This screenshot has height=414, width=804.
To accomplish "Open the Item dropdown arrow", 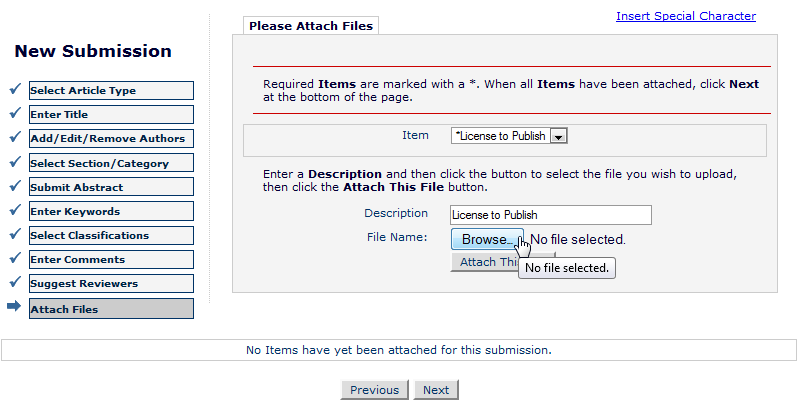I will tap(558, 136).
